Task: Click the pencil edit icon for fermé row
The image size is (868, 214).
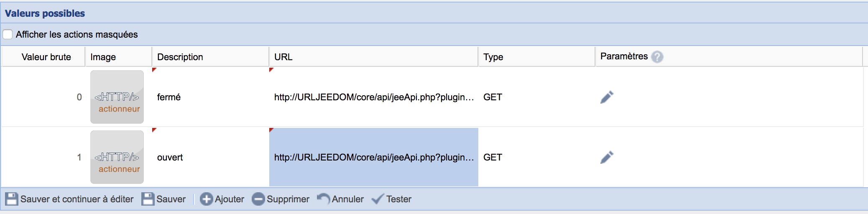Action: pyautogui.click(x=607, y=97)
